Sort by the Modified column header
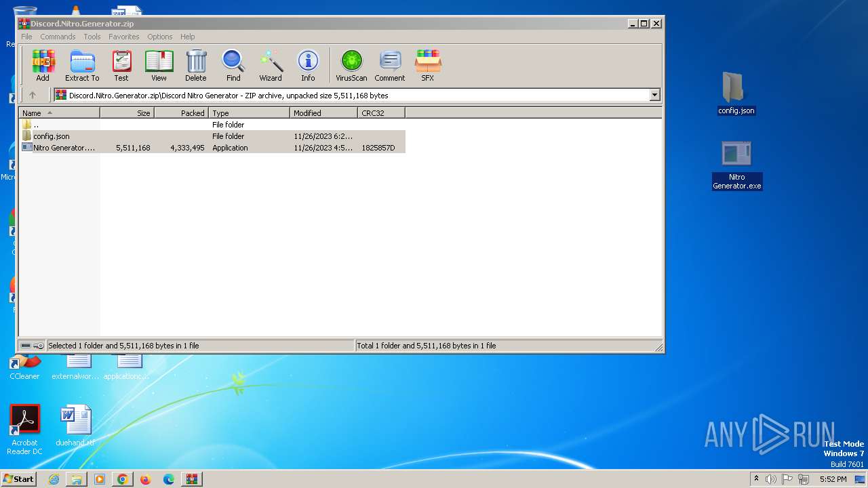 click(324, 113)
